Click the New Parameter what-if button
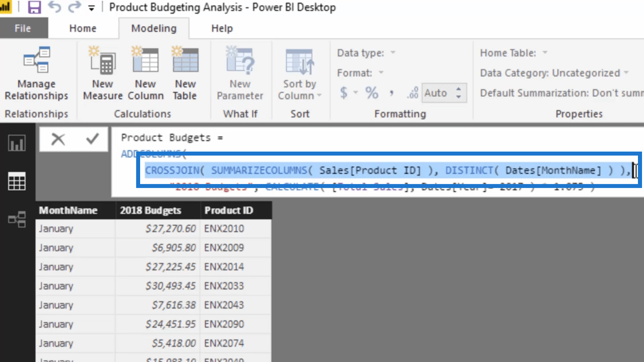The height and width of the screenshot is (362, 644). 240,73
